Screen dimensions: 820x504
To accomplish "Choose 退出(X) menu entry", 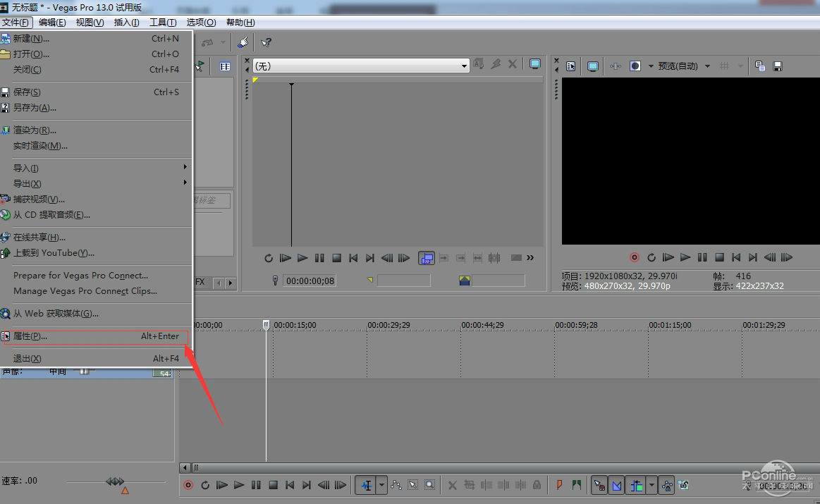I will (96, 359).
